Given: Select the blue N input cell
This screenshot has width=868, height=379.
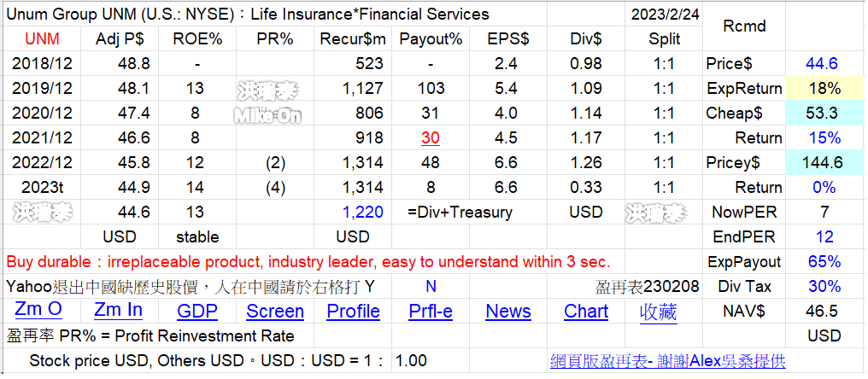Looking at the screenshot, I should [431, 286].
